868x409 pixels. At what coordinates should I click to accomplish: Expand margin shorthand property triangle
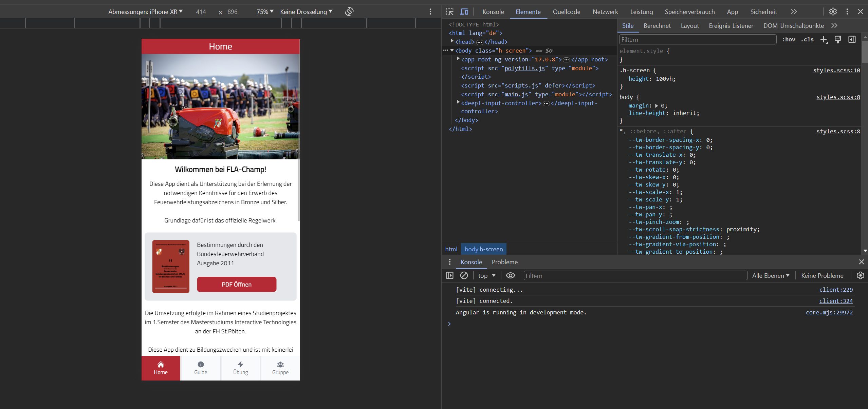[657, 105]
